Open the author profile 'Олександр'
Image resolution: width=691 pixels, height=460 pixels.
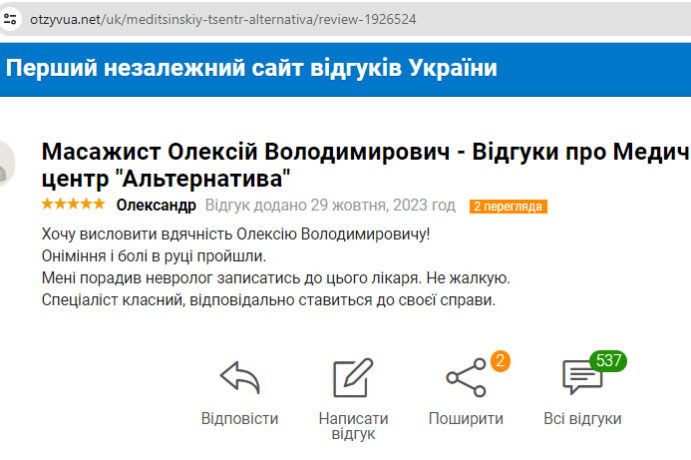tap(156, 206)
